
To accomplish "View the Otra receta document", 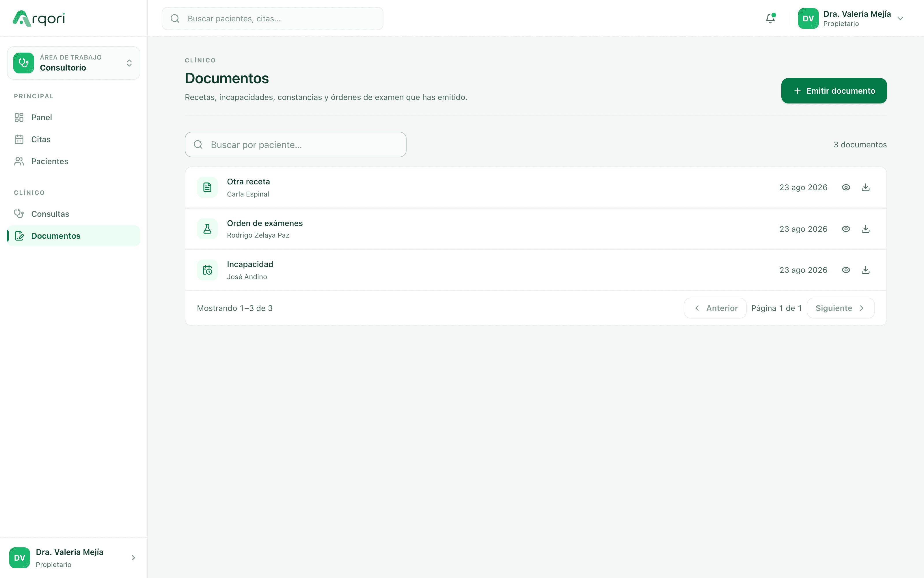I will [x=846, y=187].
